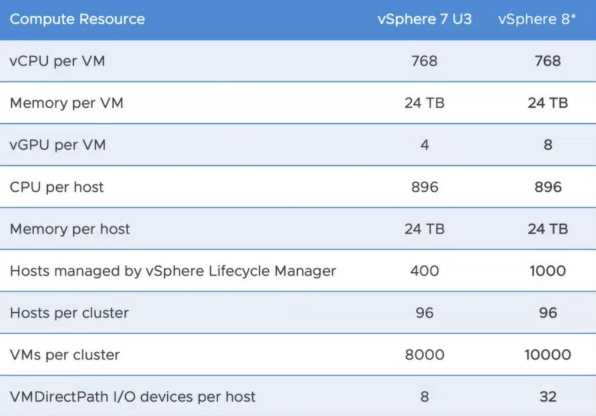This screenshot has width=596, height=416.
Task: Click the 400 hosts value for vSphere 7
Action: click(x=425, y=271)
